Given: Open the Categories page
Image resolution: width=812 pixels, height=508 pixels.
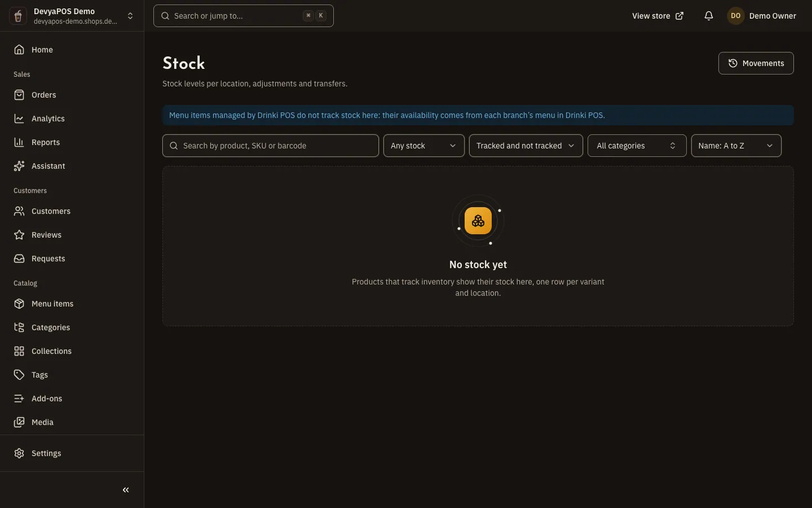Looking at the screenshot, I should (72, 327).
